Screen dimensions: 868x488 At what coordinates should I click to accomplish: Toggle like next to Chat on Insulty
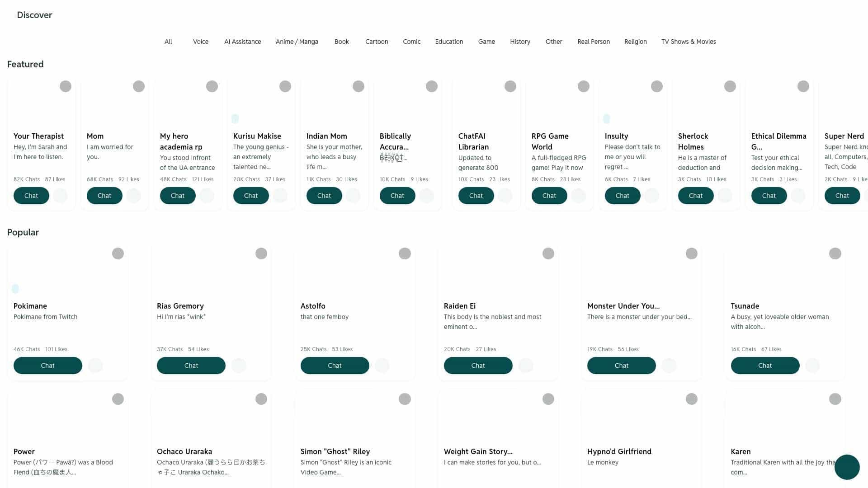[651, 196]
